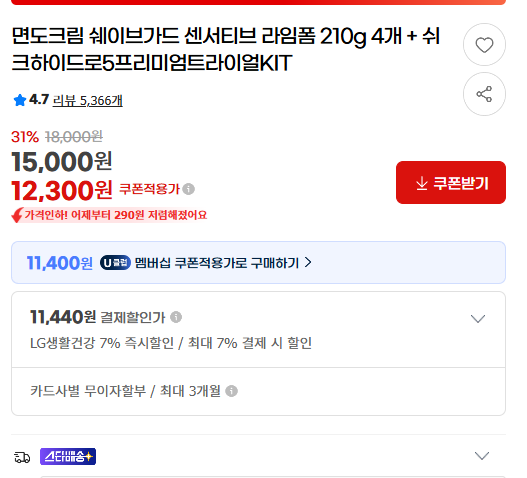Download coupon with 쿠폰받기 button

click(x=451, y=183)
